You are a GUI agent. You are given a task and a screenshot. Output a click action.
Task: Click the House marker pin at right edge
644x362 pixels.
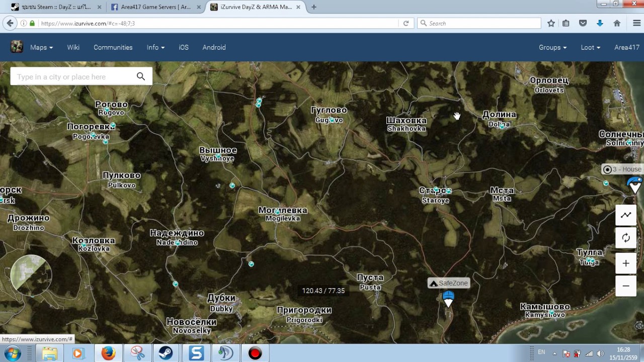pyautogui.click(x=636, y=186)
